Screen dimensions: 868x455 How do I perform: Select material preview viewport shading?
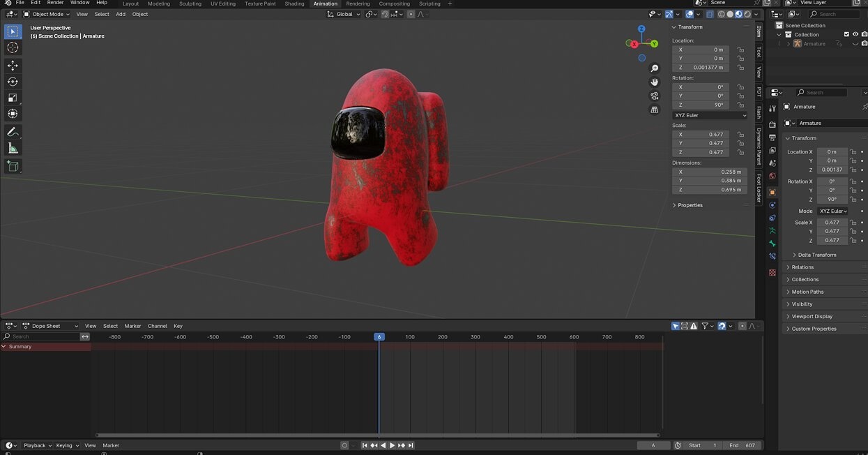738,14
